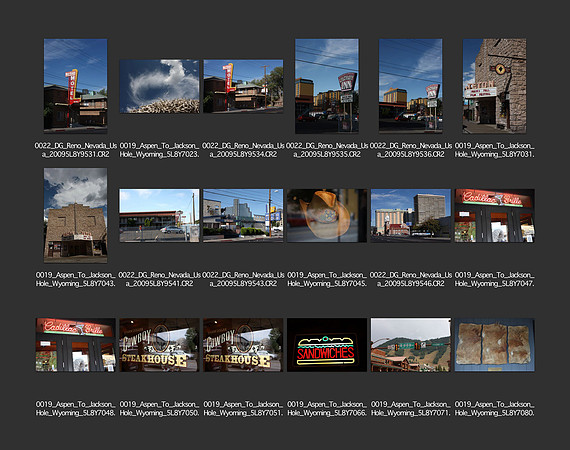
Task: Select file name ending Wyoming_SL8Y7071
Action: point(411,409)
